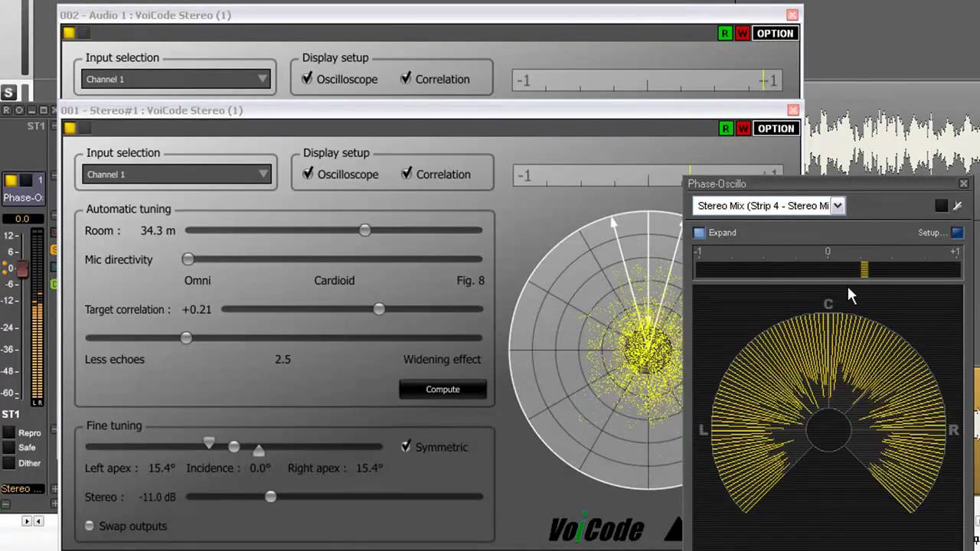
Task: Click the Compute button
Action: pyautogui.click(x=443, y=389)
